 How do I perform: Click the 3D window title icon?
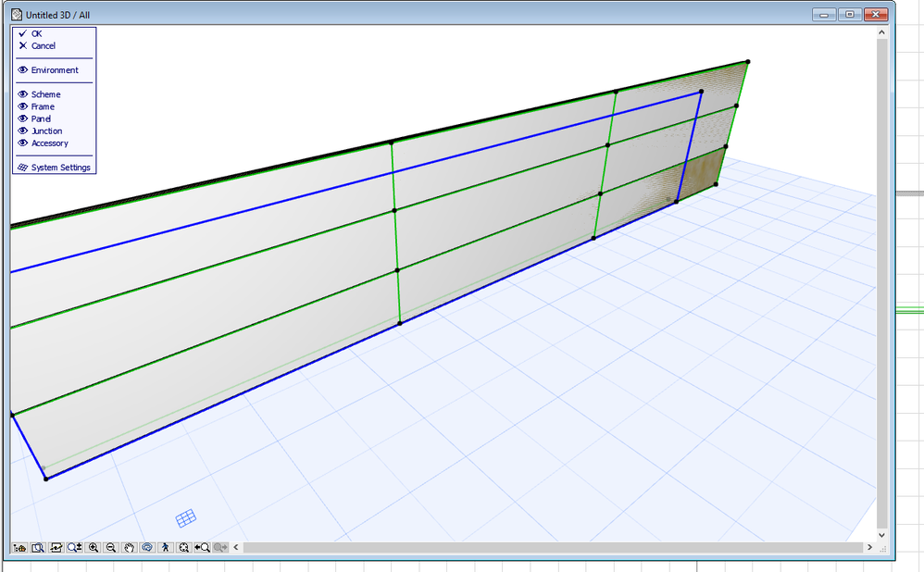click(17, 14)
